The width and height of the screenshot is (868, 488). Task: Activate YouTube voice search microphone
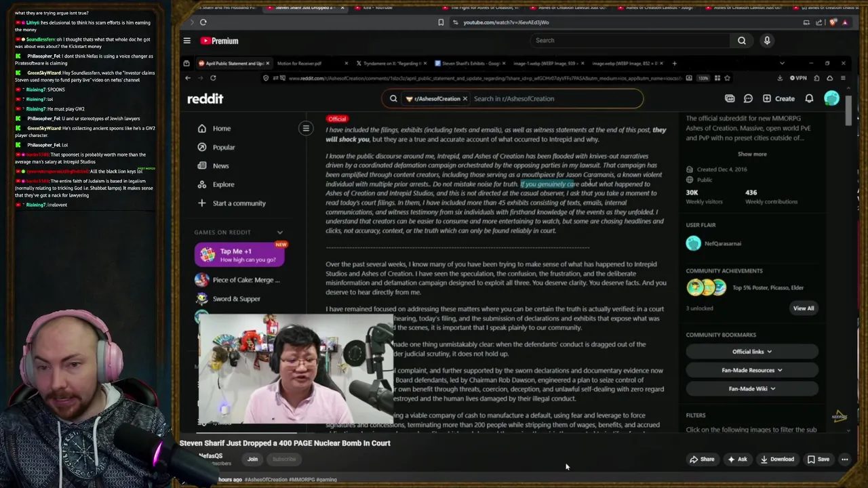pos(767,41)
